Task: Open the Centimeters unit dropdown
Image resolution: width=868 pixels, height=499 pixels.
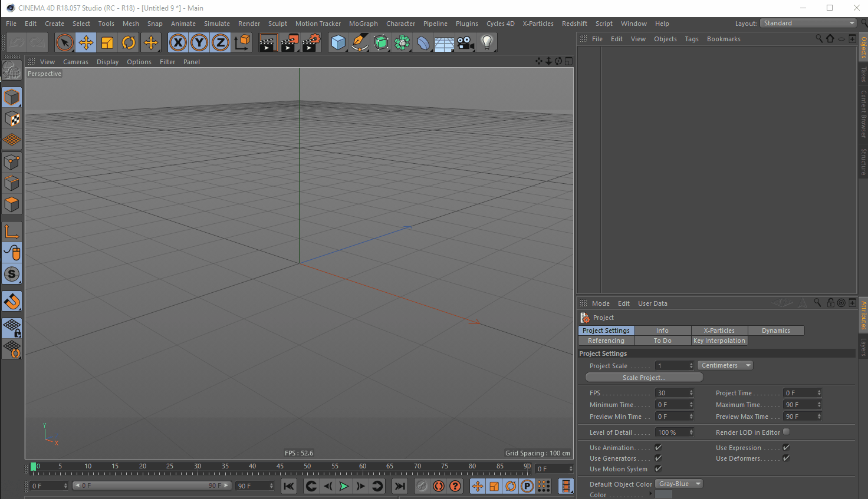Action: click(x=725, y=365)
